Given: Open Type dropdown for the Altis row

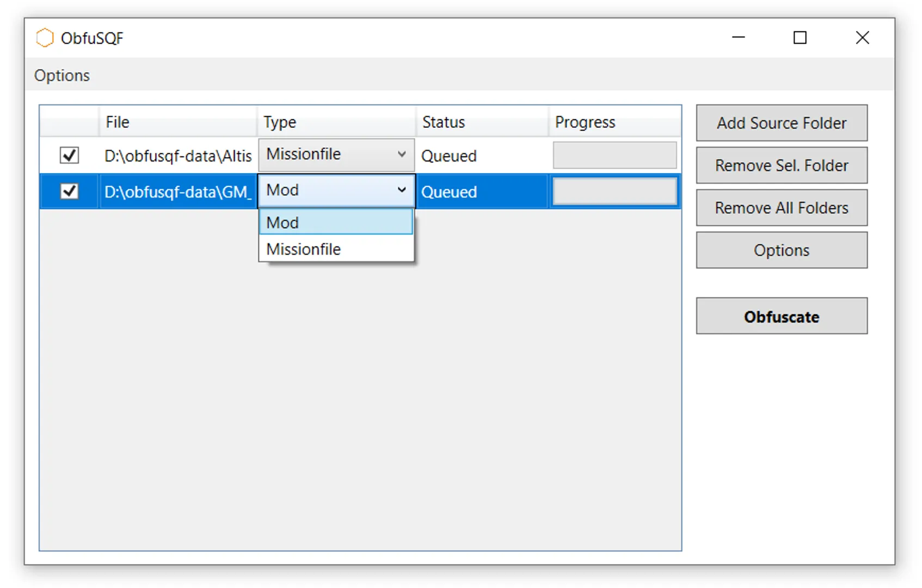Looking at the screenshot, I should [336, 154].
